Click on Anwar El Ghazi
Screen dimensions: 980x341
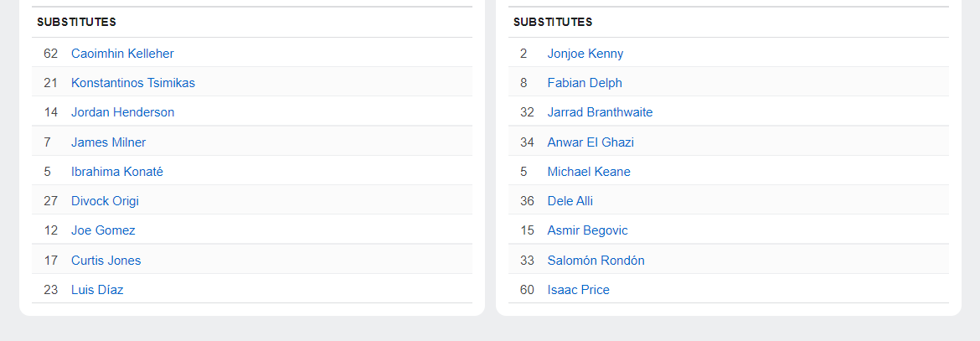(591, 142)
